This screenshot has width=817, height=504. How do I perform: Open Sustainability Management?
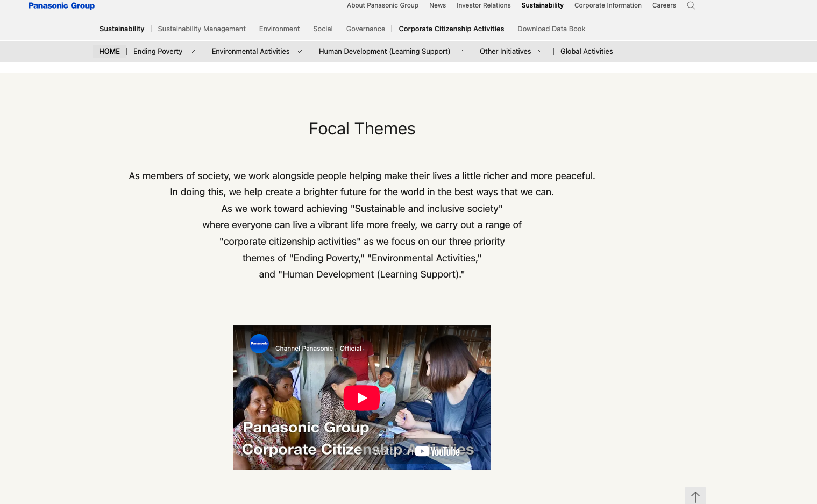click(x=202, y=29)
